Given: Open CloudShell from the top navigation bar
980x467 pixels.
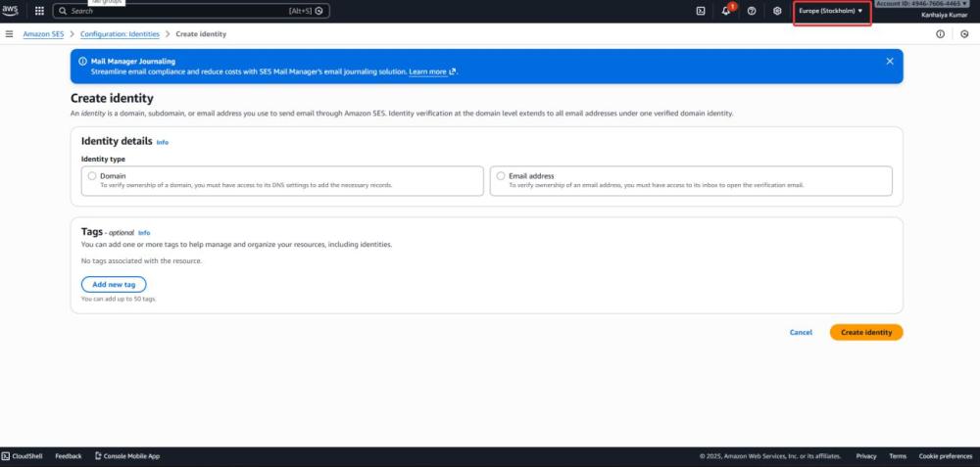Looking at the screenshot, I should (x=701, y=11).
